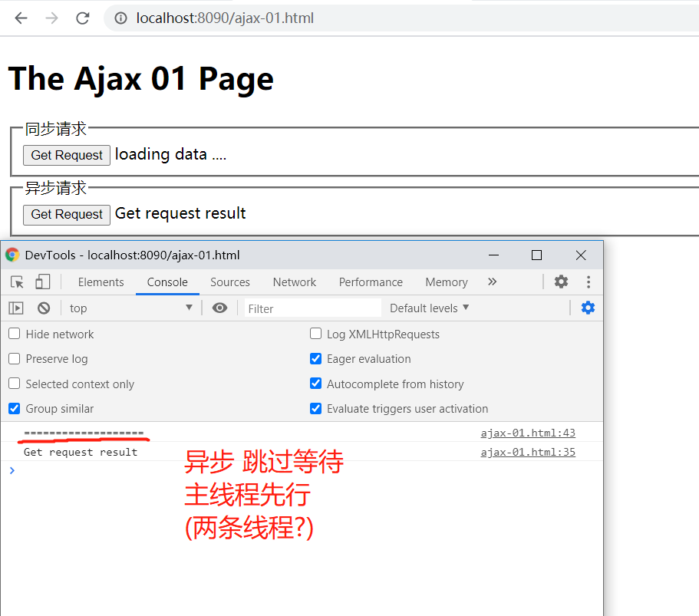Click the Chrome icon in the DevTools title bar
The width and height of the screenshot is (699, 616).
12,255
